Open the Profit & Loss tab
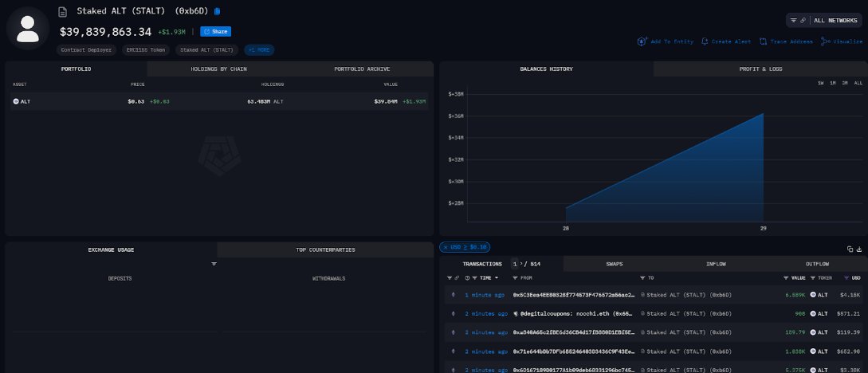 760,69
